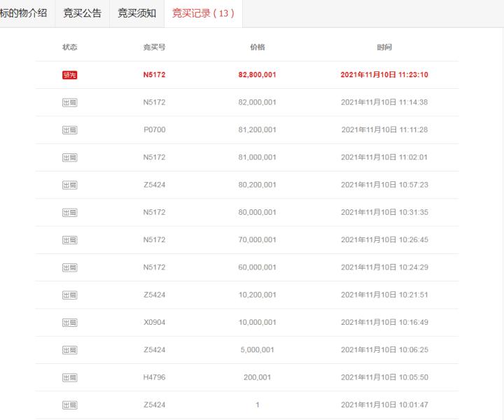Click the 出局 badge in the X0904 row
This screenshot has height=420, width=504.
coord(70,323)
